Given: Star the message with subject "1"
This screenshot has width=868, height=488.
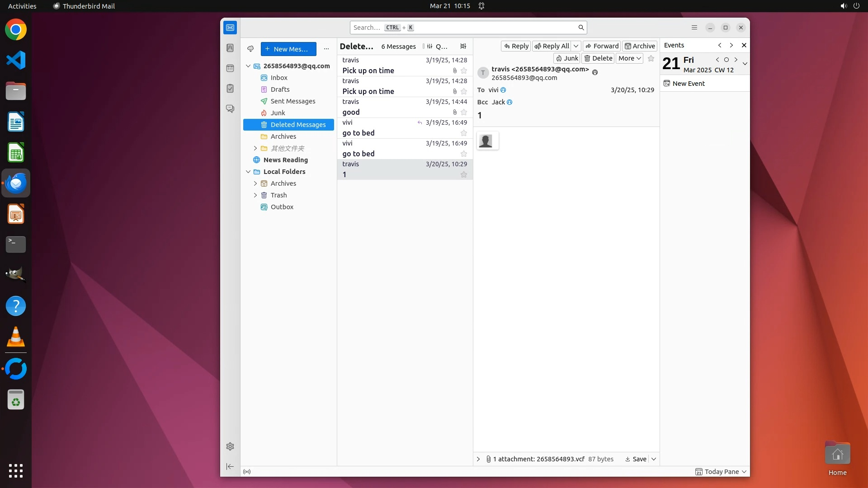Looking at the screenshot, I should 464,174.
